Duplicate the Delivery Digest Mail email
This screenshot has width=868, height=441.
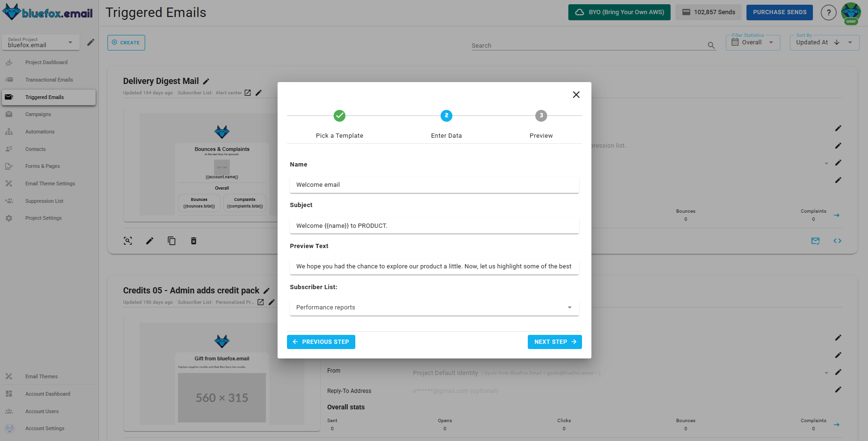click(172, 241)
